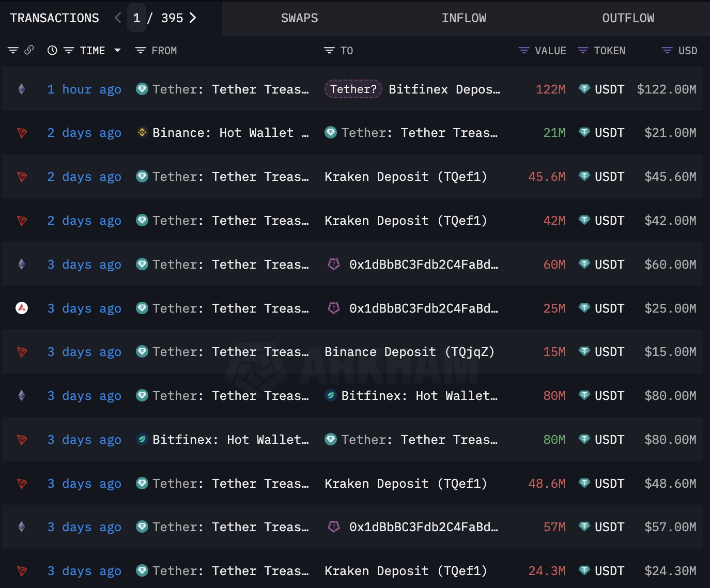The image size is (710, 588).
Task: Toggle the TOKEN column filter
Action: (583, 51)
